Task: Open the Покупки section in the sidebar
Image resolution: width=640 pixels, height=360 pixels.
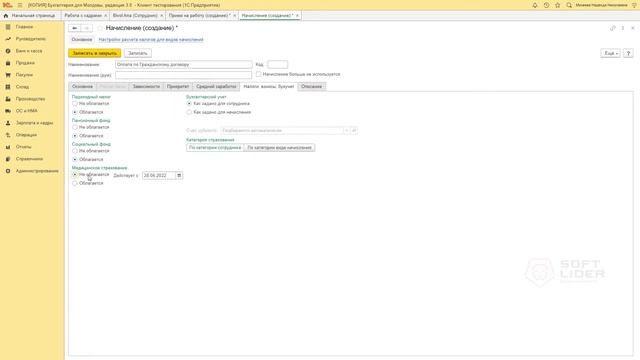Action: click(24, 75)
